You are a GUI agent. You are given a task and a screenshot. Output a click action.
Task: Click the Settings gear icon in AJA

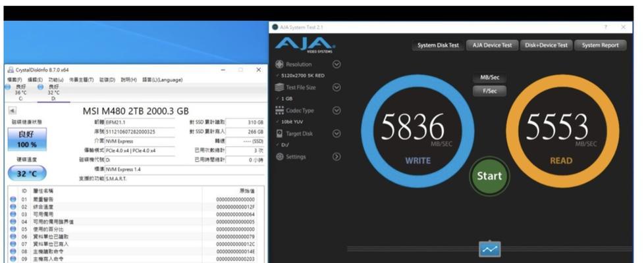(x=280, y=156)
